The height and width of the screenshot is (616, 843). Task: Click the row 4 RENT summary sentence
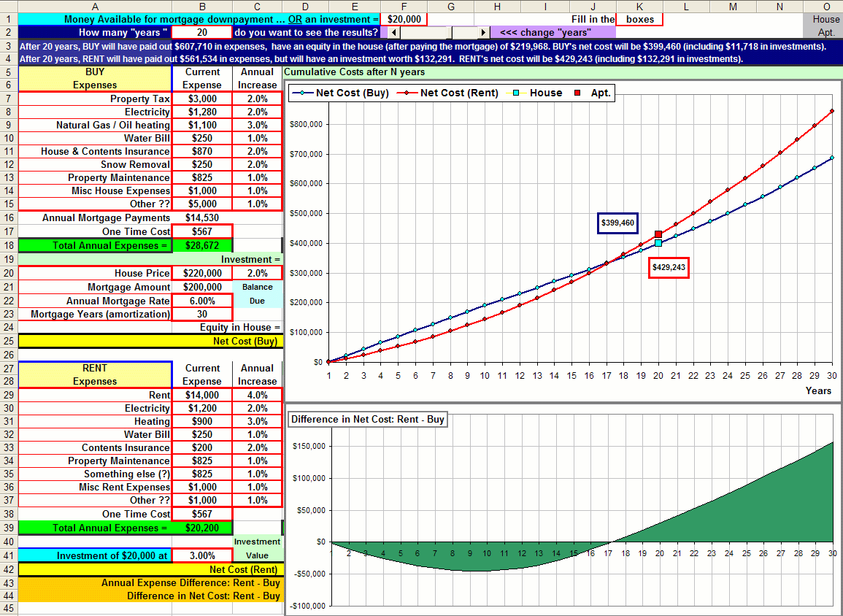pyautogui.click(x=381, y=59)
